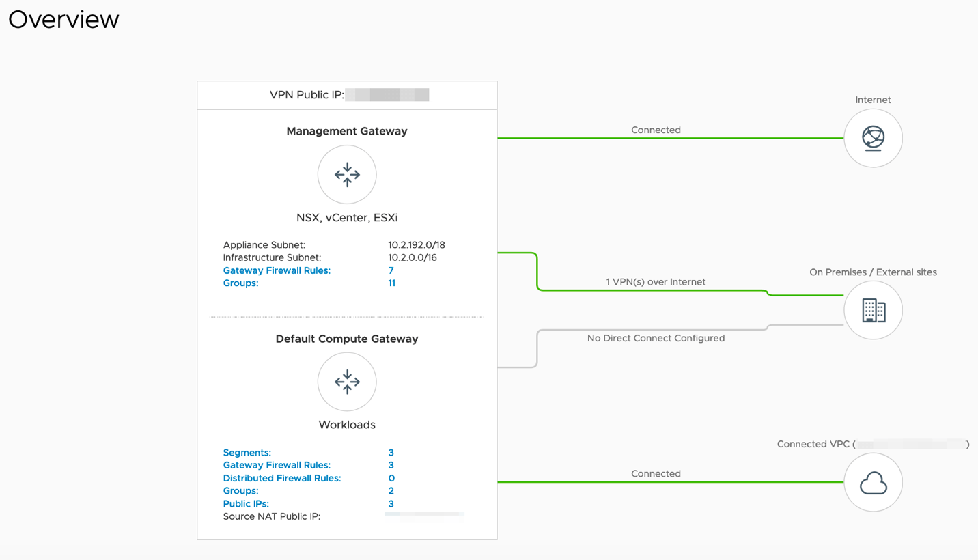Click the "No Direct Connect Configured" label
The height and width of the screenshot is (560, 978).
656,338
